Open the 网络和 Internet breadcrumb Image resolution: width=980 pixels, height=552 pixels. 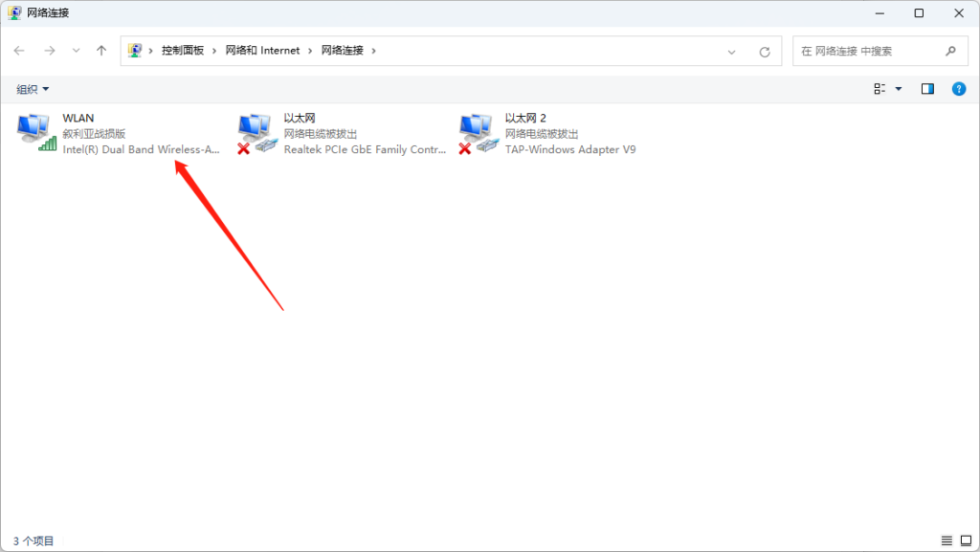click(265, 50)
